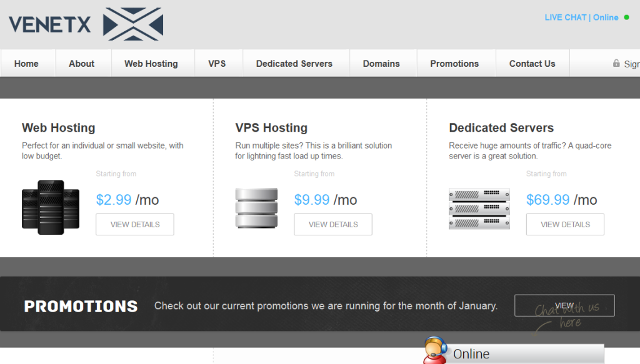Click the 'Check out our current promotions' text
Viewport: 640px width, 364px height.
[x=326, y=306]
